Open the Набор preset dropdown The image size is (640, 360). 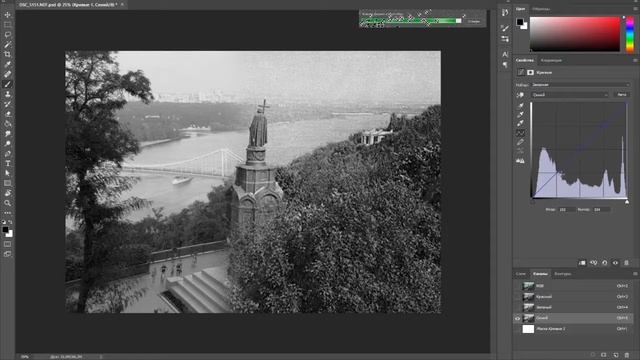point(580,85)
